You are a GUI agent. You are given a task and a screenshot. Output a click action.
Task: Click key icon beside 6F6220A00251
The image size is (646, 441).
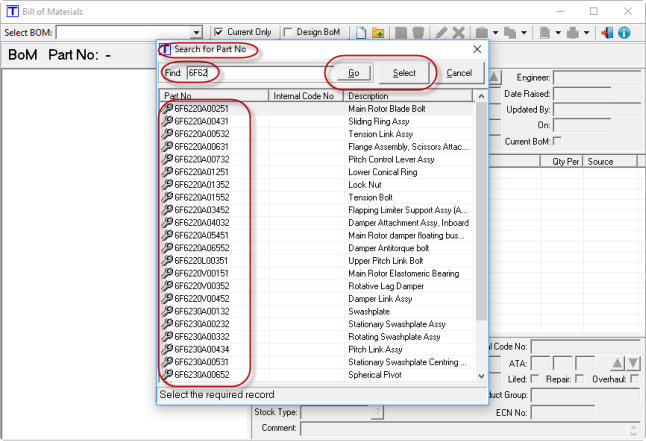tap(167, 108)
